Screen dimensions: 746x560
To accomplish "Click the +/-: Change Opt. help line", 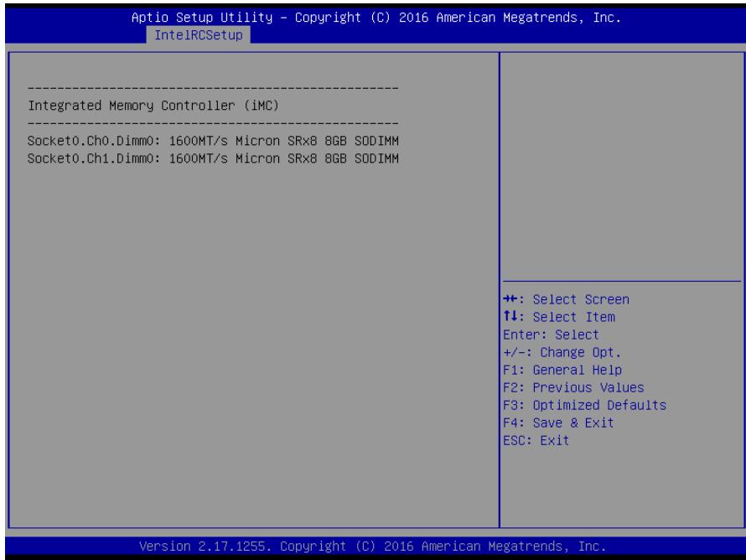I will point(562,353).
